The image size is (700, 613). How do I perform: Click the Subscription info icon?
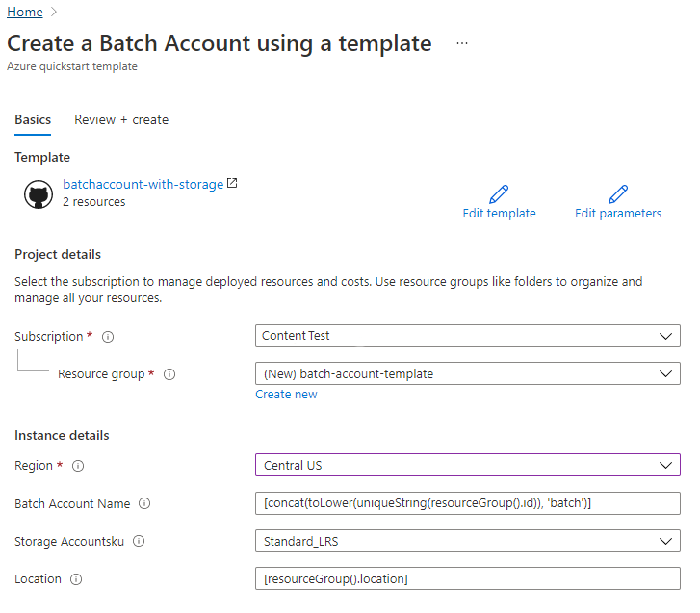(108, 337)
